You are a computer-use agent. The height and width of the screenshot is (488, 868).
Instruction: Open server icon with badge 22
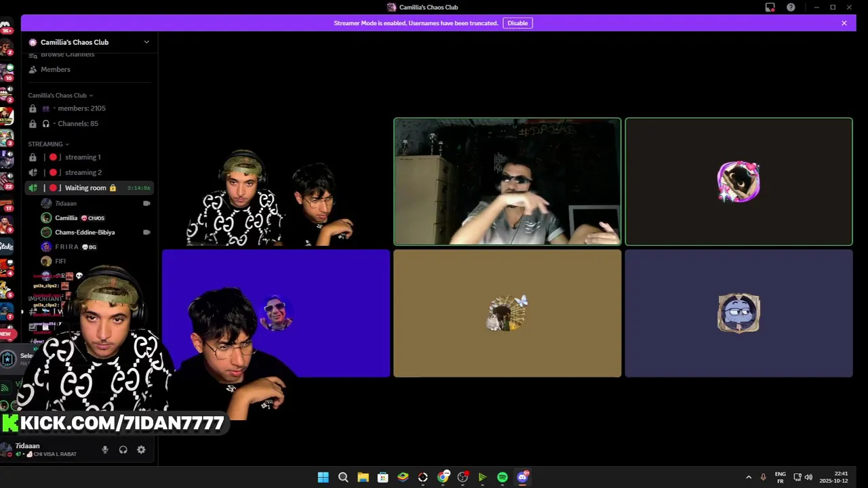click(6, 180)
